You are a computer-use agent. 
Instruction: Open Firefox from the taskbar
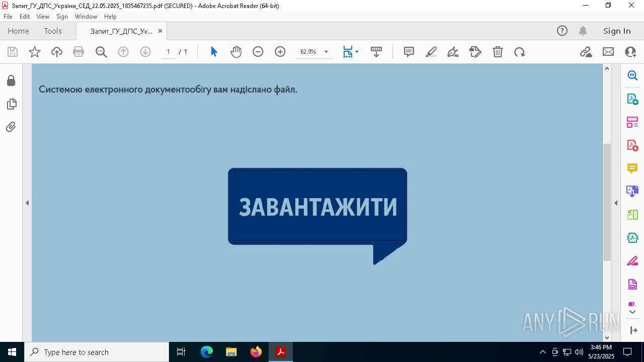pos(256,352)
